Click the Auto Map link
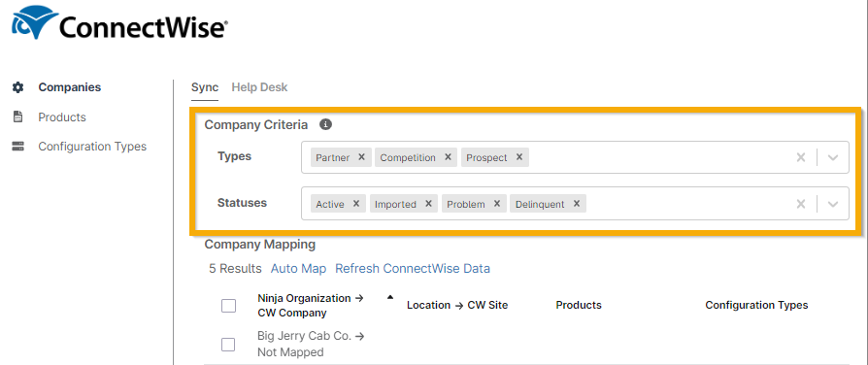The width and height of the screenshot is (868, 365). 298,269
